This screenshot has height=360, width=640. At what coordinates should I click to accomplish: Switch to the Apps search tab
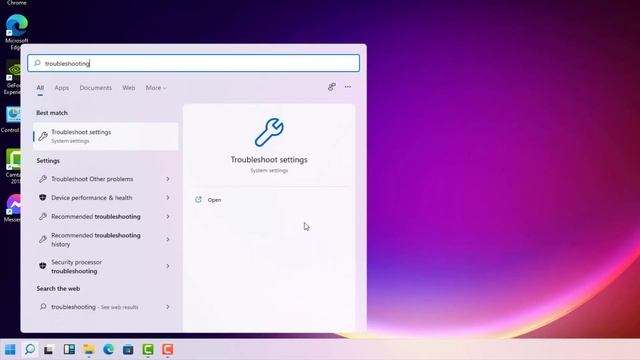[62, 88]
